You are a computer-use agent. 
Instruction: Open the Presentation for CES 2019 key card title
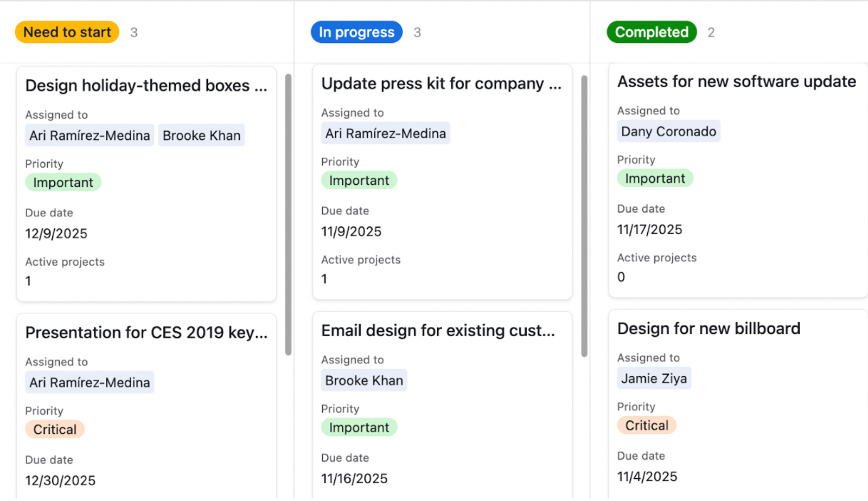(146, 332)
